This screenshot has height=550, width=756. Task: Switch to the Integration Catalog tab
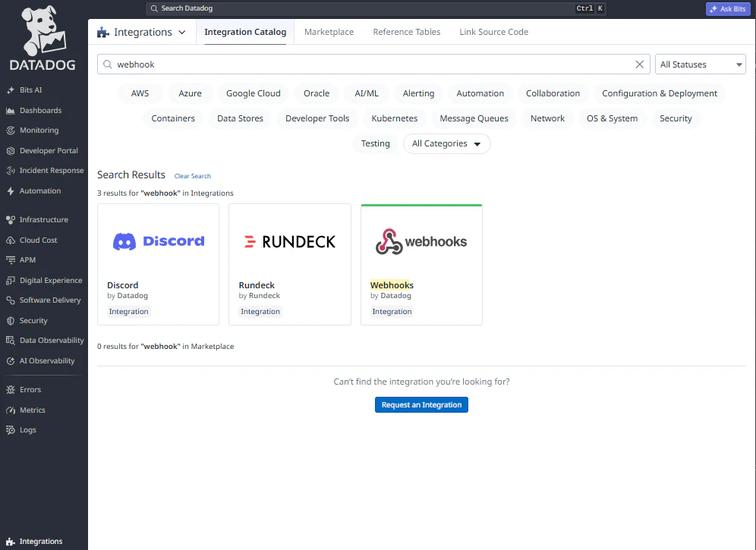[x=245, y=32]
